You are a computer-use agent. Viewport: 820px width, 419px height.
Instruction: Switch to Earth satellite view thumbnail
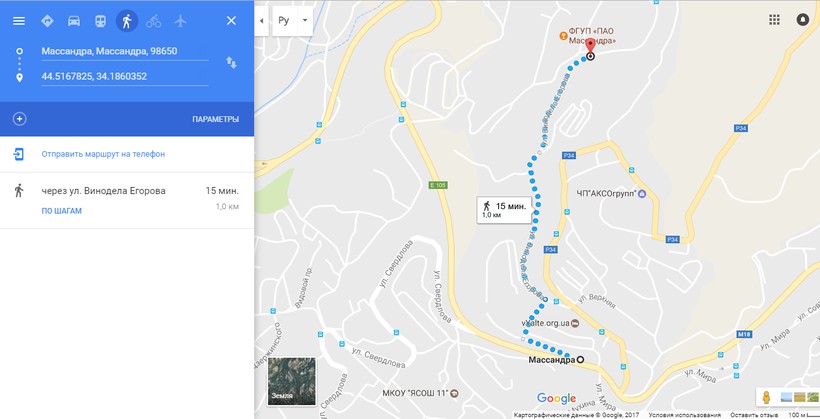tap(292, 381)
